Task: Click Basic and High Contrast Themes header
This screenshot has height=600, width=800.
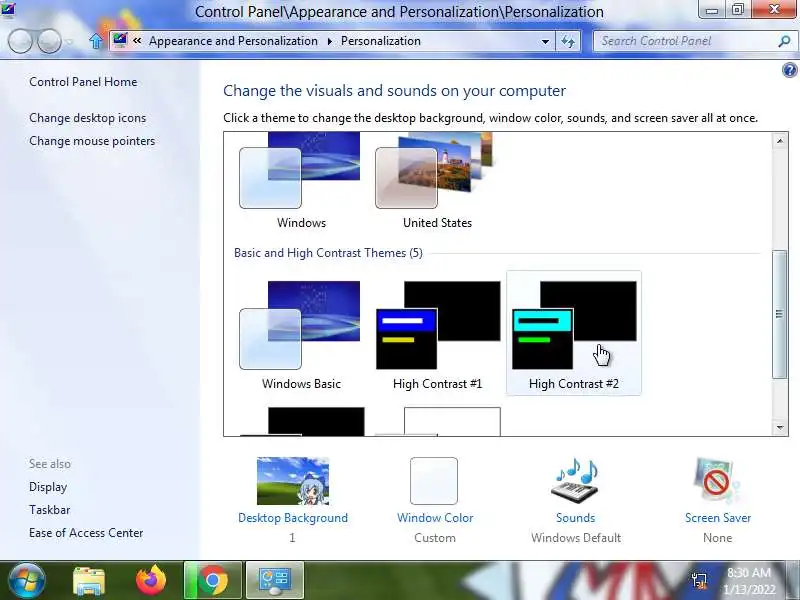Action: 328,253
